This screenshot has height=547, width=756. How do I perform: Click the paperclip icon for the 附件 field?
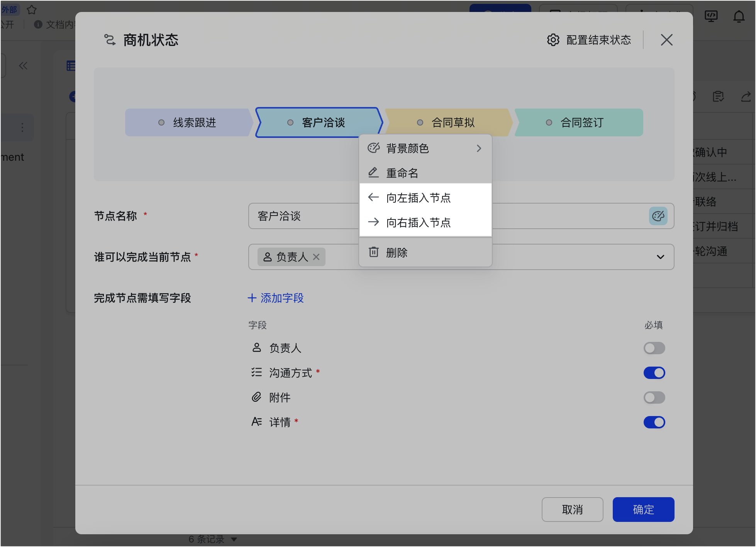(x=256, y=397)
